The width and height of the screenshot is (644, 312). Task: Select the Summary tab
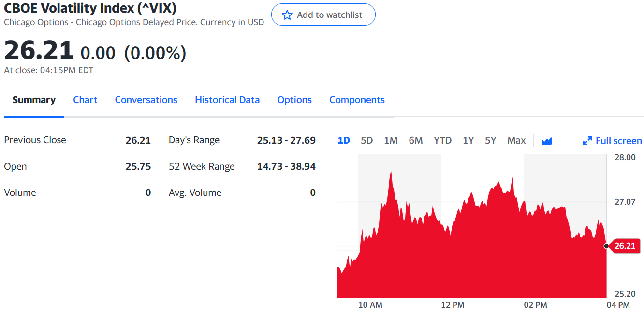point(34,100)
